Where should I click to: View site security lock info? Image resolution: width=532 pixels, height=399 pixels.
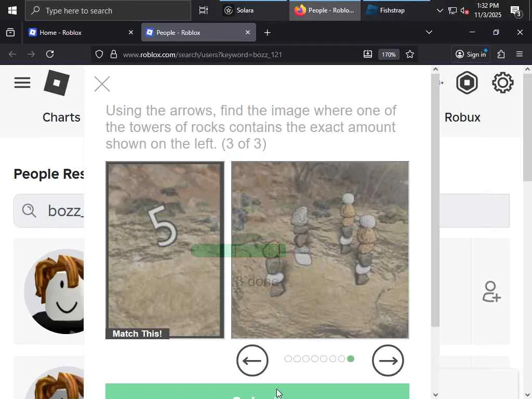pos(114,54)
